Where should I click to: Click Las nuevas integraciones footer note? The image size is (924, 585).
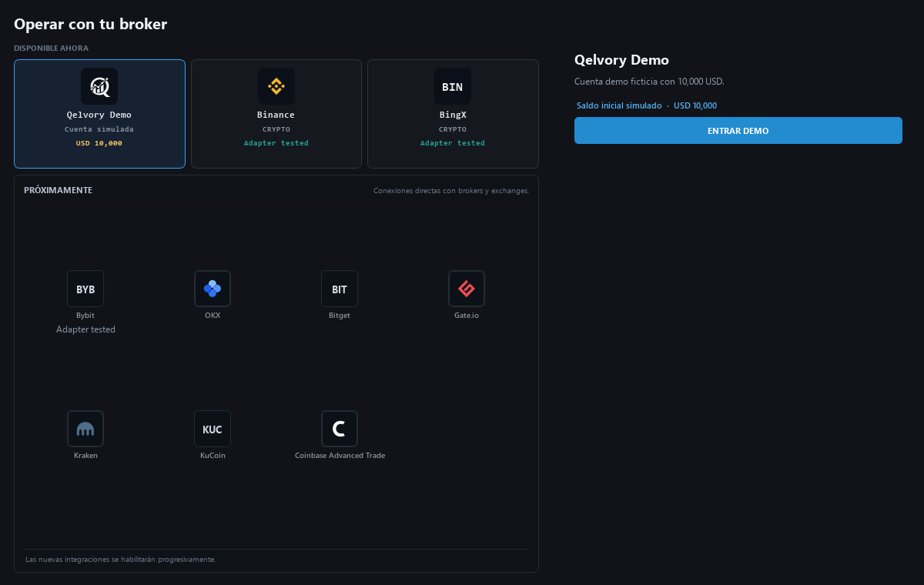(121, 560)
